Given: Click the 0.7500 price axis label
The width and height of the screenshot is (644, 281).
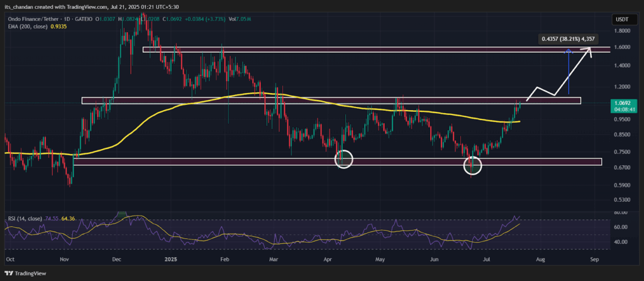Looking at the screenshot, I should (621, 152).
